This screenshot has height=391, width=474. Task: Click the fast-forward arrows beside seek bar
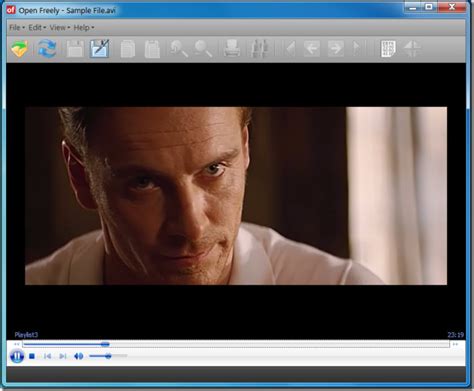[455, 344]
